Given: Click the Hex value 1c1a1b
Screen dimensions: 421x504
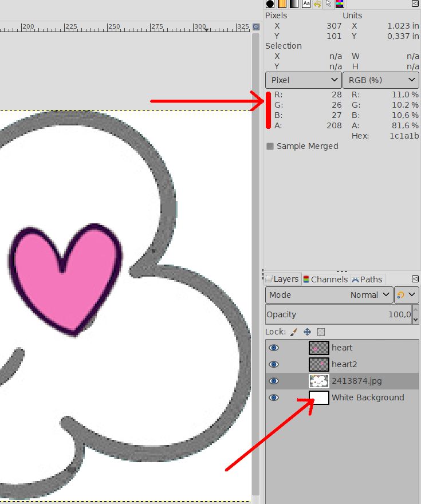Looking at the screenshot, I should point(404,136).
